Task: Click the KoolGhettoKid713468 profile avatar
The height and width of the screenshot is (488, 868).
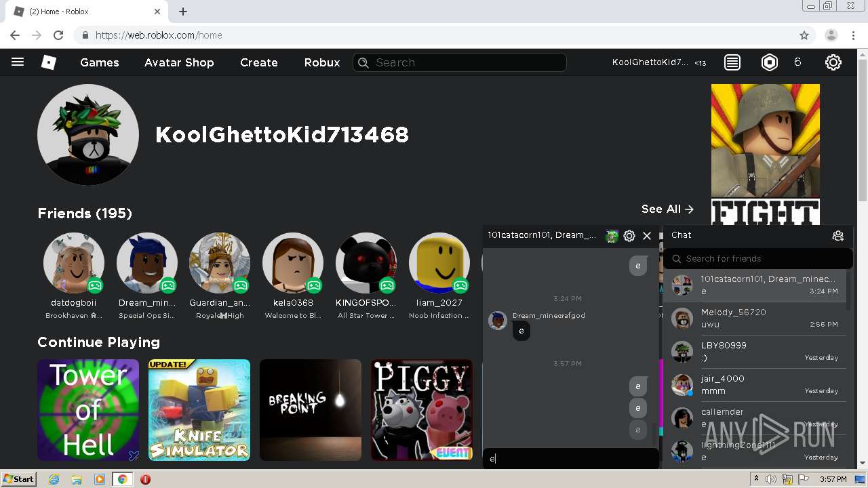Action: [x=88, y=135]
